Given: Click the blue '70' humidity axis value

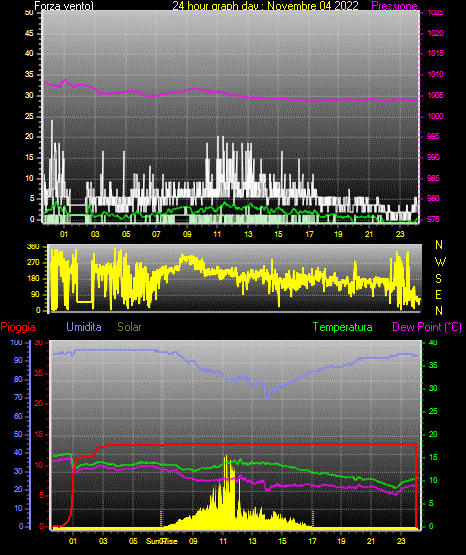Looking at the screenshot, I should pos(18,397).
